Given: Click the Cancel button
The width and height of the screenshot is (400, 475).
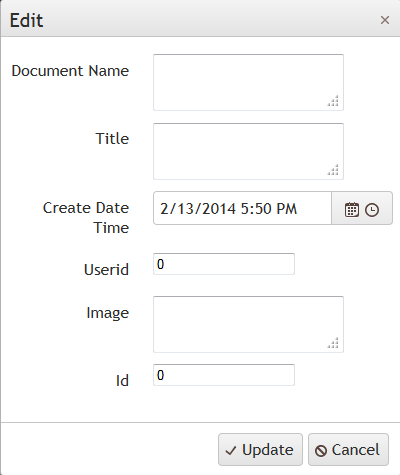Looking at the screenshot, I should (x=348, y=450).
